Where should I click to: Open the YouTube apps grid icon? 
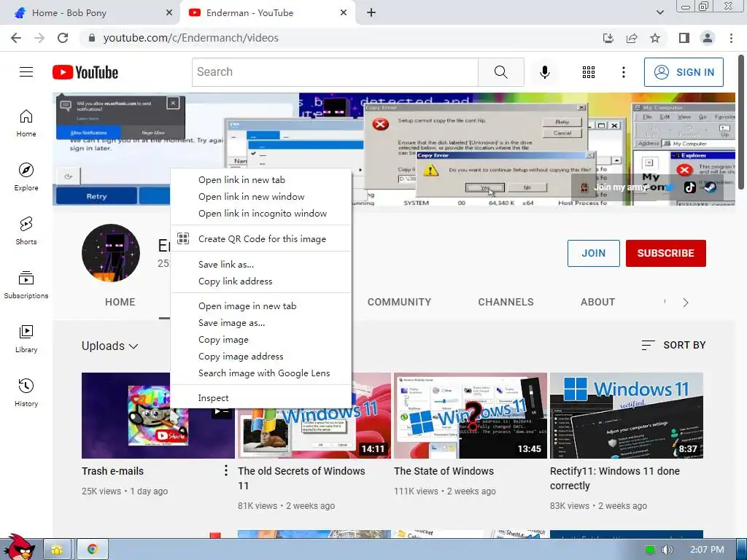click(x=589, y=72)
